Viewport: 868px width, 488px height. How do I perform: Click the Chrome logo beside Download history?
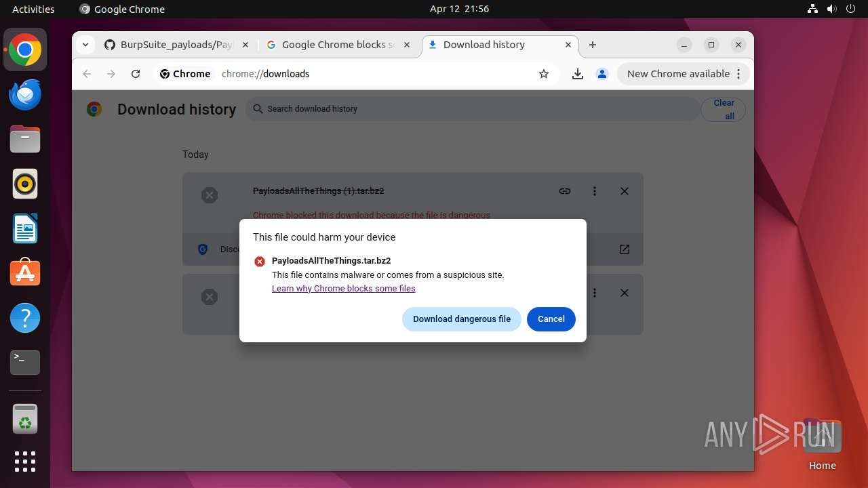[x=94, y=109]
